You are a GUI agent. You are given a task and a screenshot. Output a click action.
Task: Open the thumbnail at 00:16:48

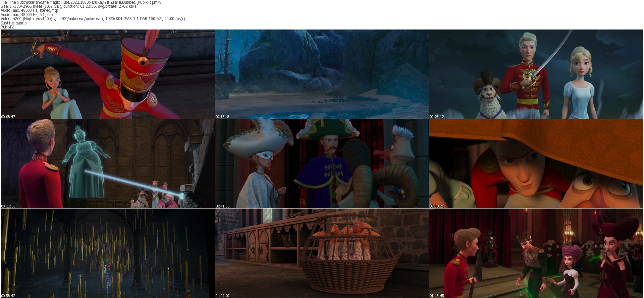coord(322,74)
